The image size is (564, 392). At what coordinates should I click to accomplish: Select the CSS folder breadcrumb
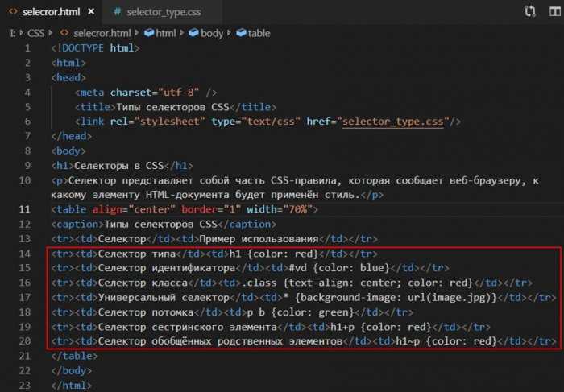36,33
